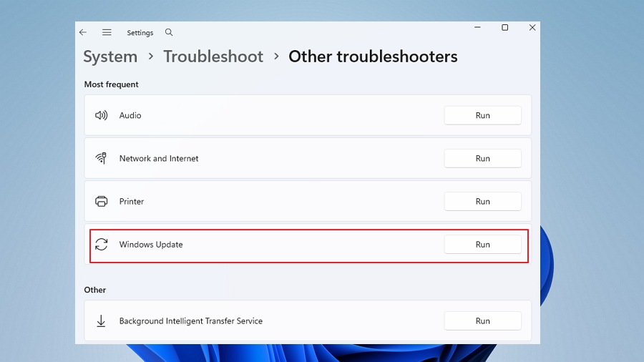Select the Windows Update row label
Viewport: 644px width, 362px height.
point(151,244)
